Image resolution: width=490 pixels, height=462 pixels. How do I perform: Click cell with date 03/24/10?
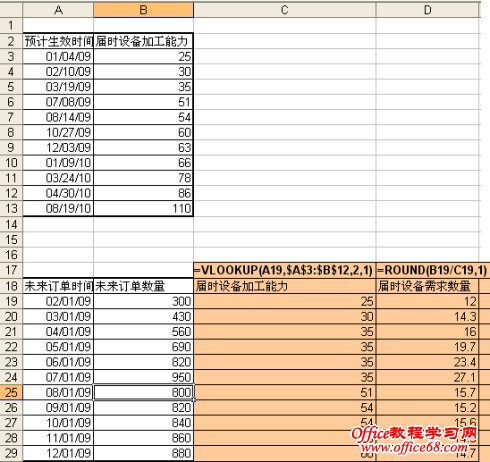[58, 178]
